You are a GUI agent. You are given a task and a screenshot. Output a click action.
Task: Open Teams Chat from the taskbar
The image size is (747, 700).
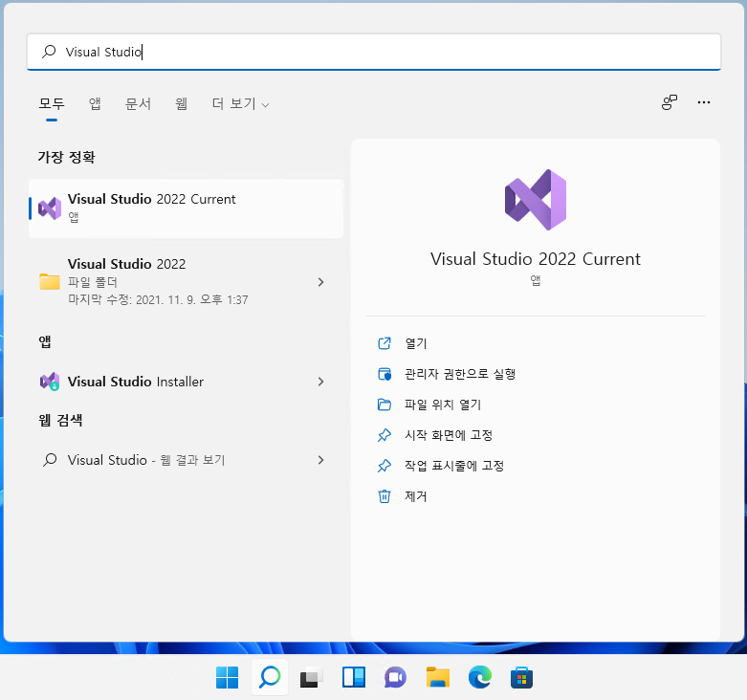(395, 677)
